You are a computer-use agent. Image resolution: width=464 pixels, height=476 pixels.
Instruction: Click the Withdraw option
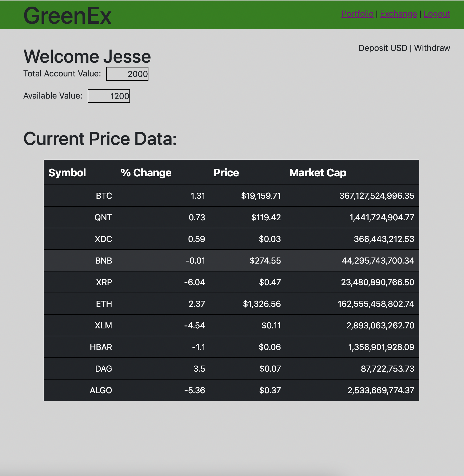click(432, 48)
